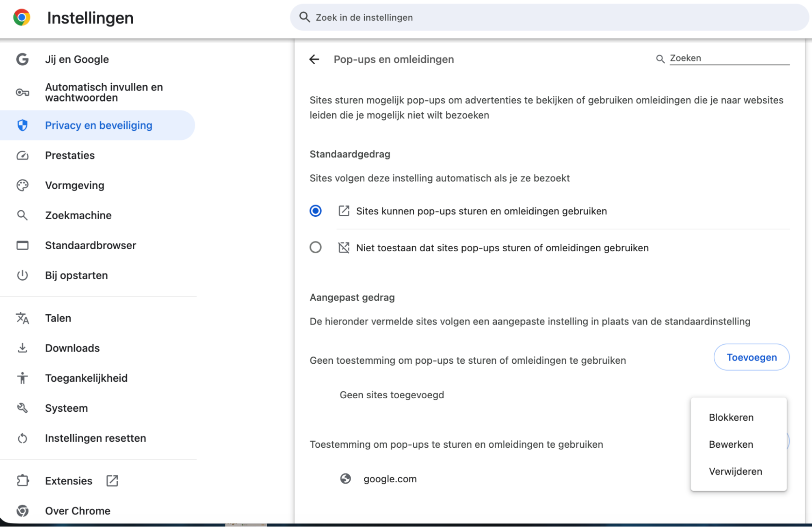Screen dimensions: 812x527
Task: Click the Bij opstarten power icon
Action: click(x=23, y=275)
